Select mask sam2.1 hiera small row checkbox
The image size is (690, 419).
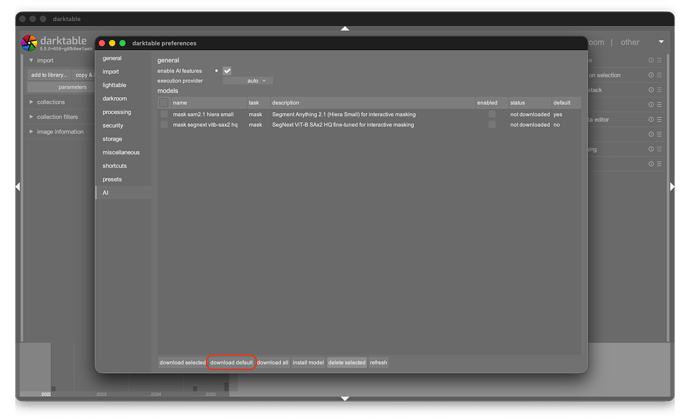[x=164, y=114]
